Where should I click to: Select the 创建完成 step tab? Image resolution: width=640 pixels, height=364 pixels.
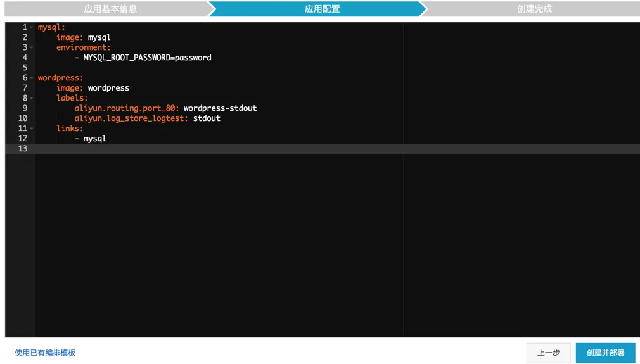(534, 9)
